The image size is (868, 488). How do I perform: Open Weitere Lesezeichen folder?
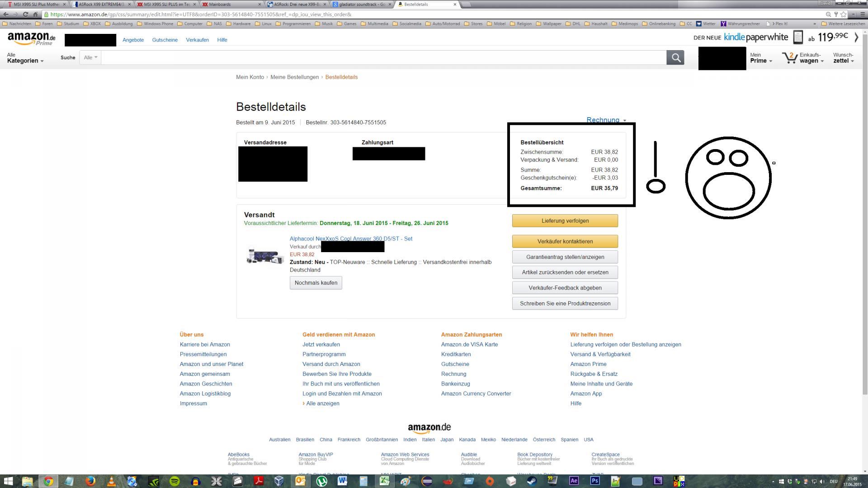point(843,23)
